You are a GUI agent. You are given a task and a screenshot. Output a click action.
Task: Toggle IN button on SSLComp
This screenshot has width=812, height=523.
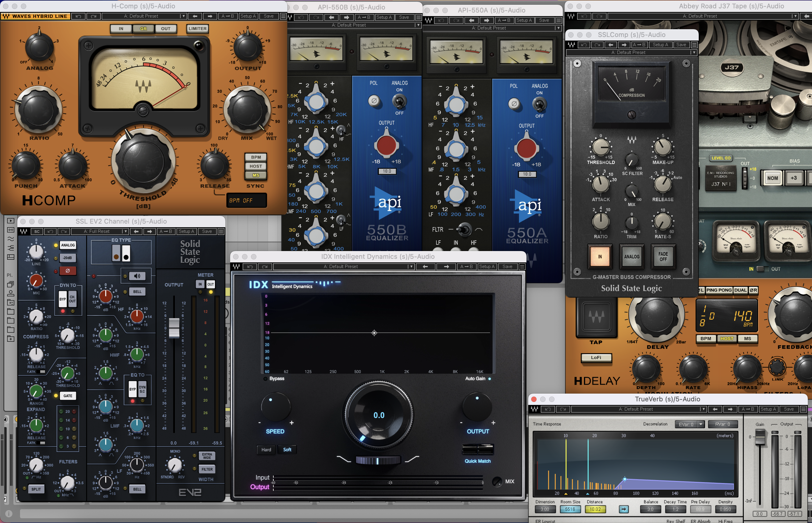[x=600, y=257]
